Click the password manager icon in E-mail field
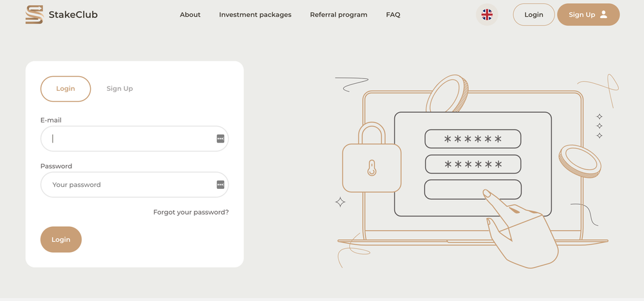 [220, 139]
